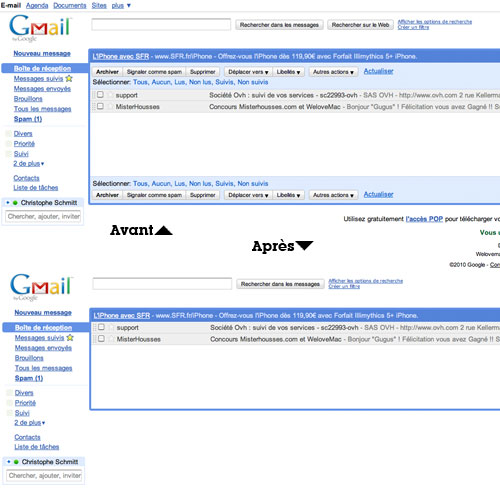
Task: Click Archiver in the upper Avant toolbar
Action: point(107,72)
